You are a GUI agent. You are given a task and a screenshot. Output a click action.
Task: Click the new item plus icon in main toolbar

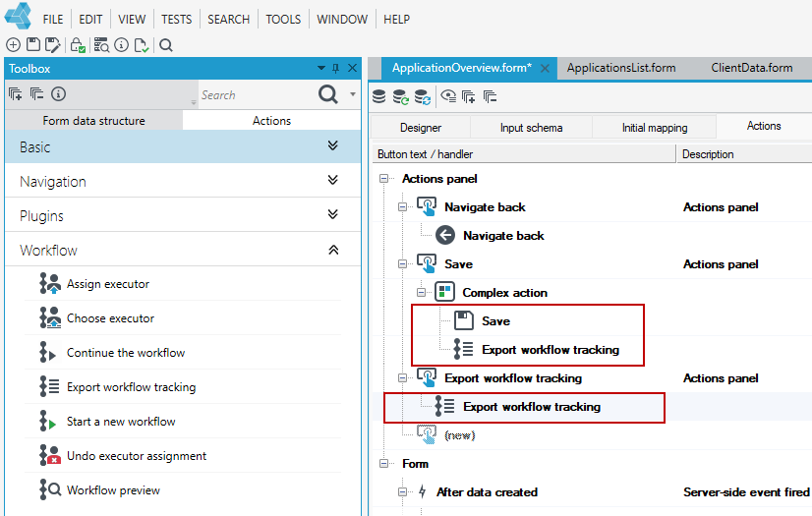pyautogui.click(x=13, y=45)
